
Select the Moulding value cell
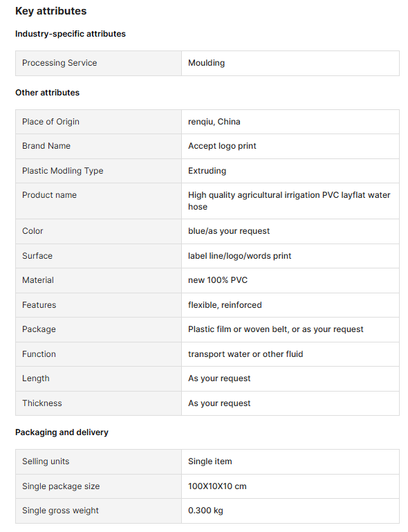click(290, 63)
